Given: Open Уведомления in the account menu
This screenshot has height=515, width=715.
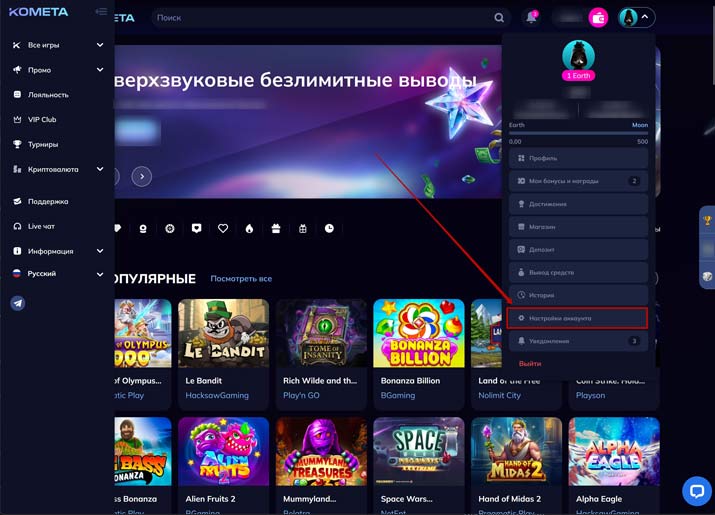Looking at the screenshot, I should (578, 341).
